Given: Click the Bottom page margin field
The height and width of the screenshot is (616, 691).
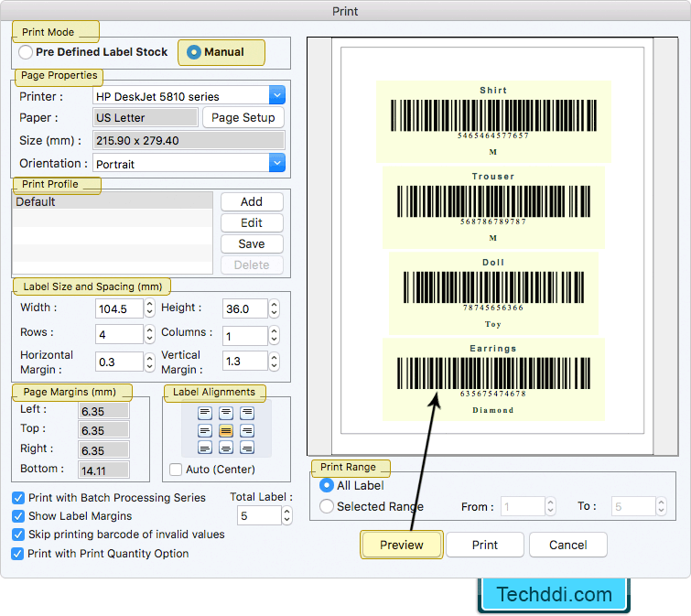Looking at the screenshot, I should (104, 470).
